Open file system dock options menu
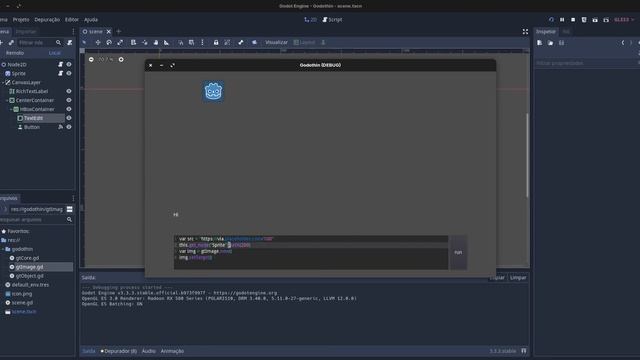This screenshot has height=360, width=640. (x=73, y=198)
